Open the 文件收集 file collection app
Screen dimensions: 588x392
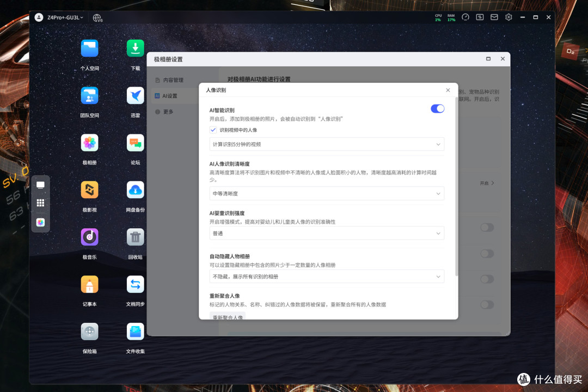[136, 332]
